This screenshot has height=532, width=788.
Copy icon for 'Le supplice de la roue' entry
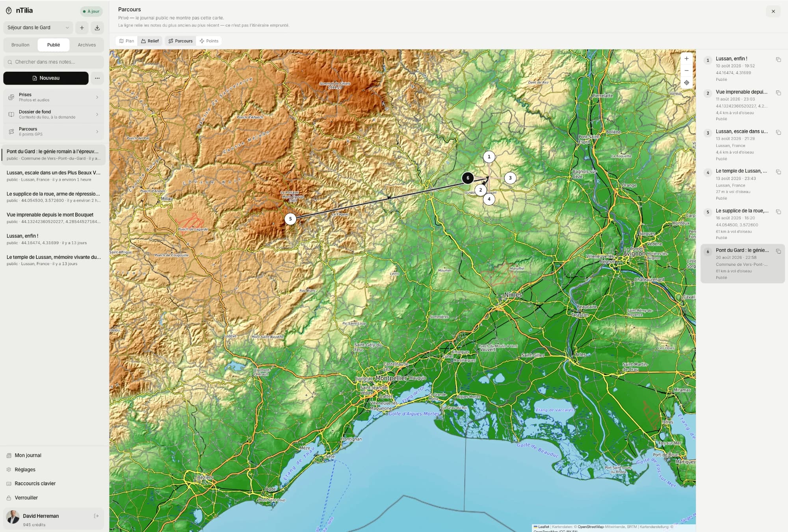click(x=778, y=212)
